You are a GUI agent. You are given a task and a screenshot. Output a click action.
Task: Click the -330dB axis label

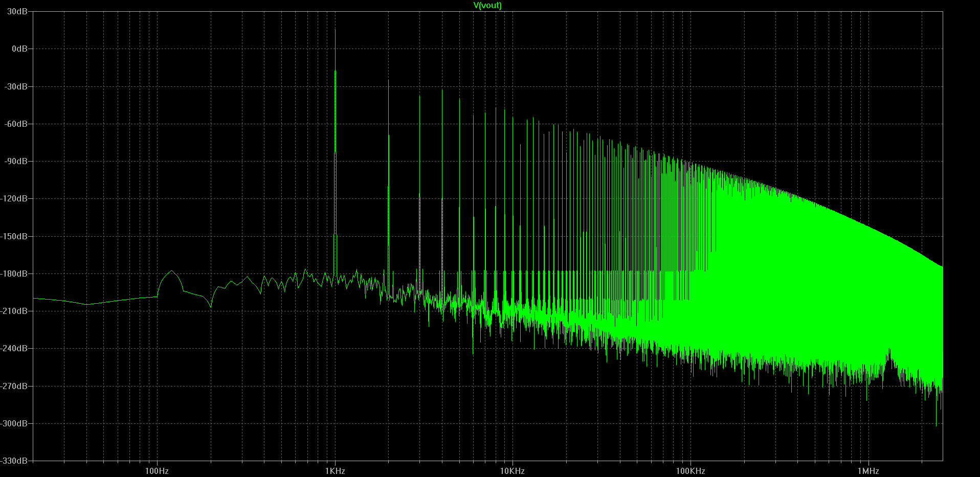(14, 461)
